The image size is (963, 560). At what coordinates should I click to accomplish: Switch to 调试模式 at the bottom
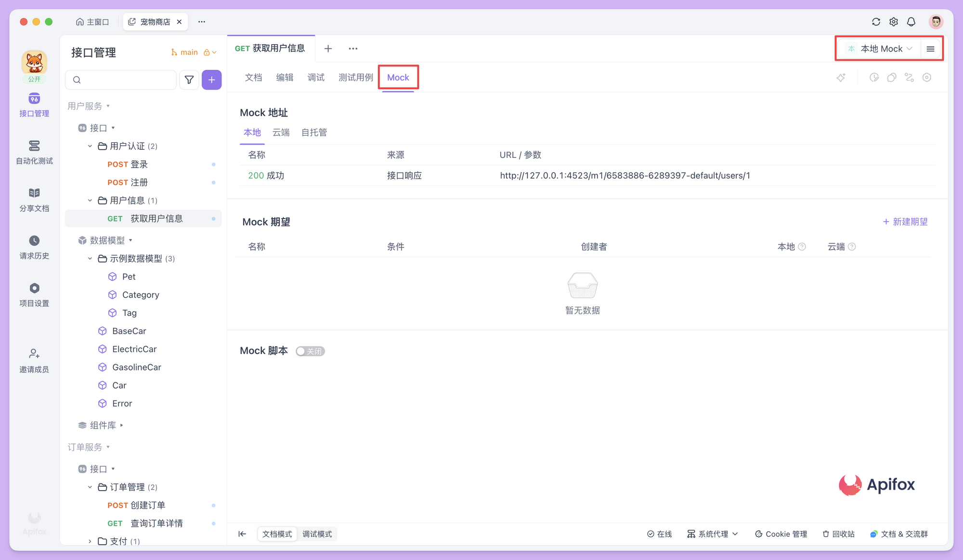(x=317, y=534)
